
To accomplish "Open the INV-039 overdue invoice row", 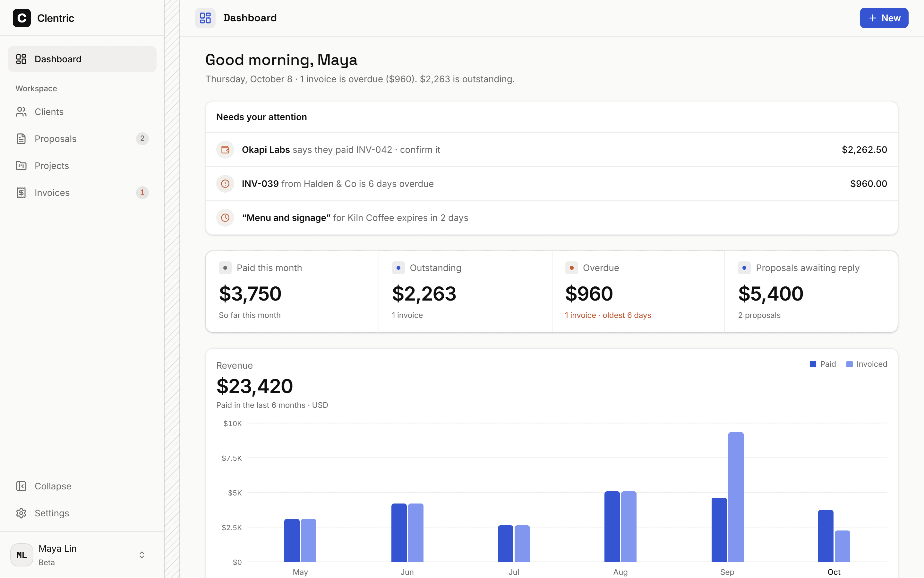I will [552, 183].
